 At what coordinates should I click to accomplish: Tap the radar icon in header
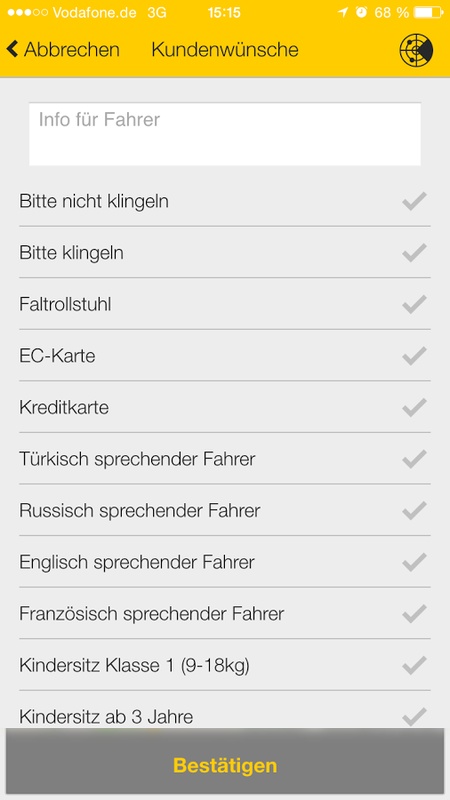[416, 50]
